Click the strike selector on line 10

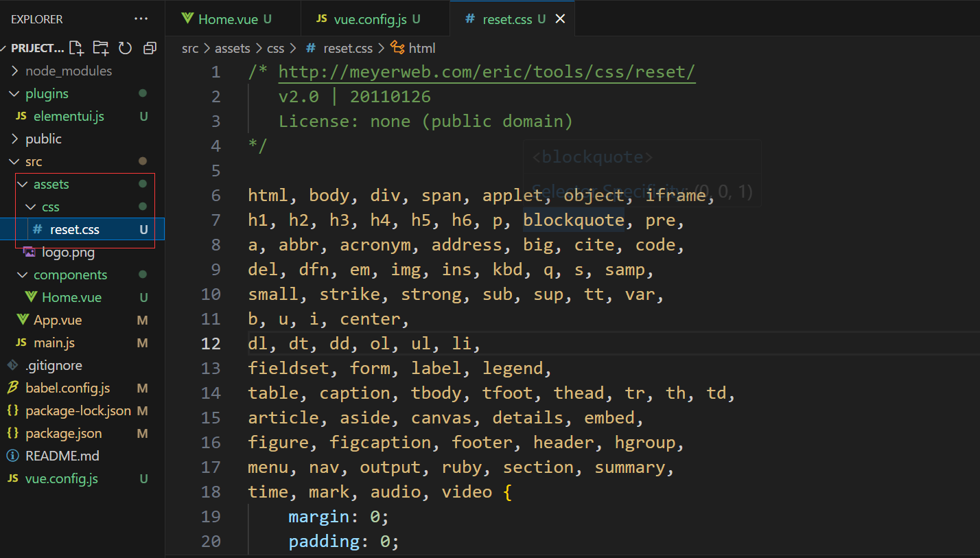pyautogui.click(x=350, y=294)
